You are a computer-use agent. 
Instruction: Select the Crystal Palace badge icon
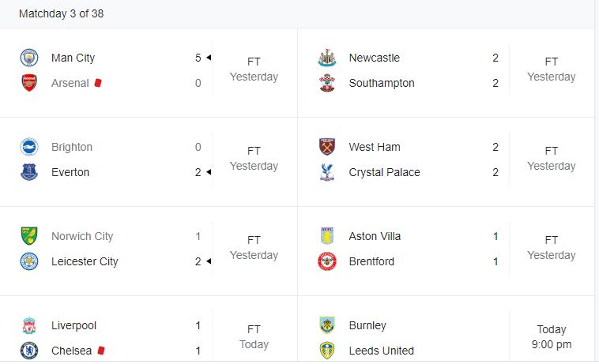[327, 172]
